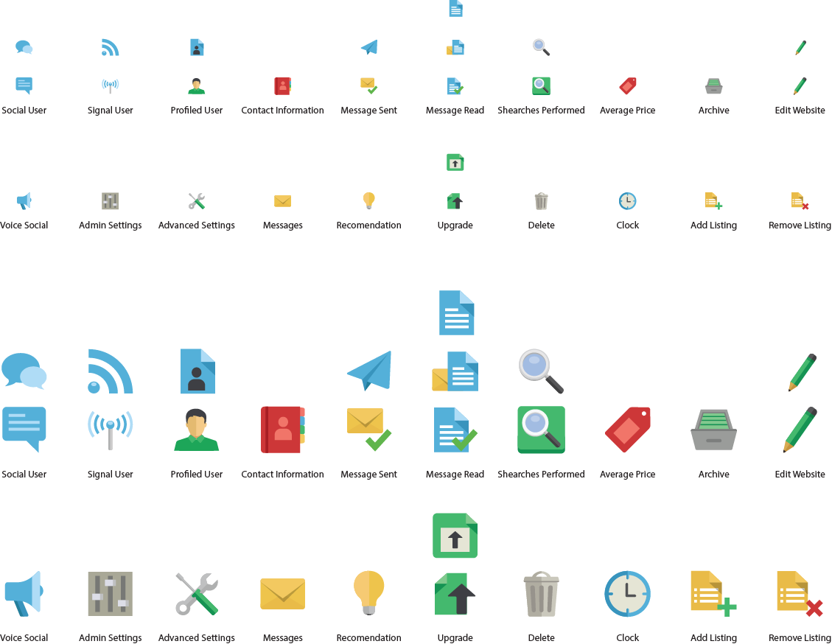This screenshot has height=644, width=832.
Task: Select the Edit Website pencil icon
Action: [800, 430]
